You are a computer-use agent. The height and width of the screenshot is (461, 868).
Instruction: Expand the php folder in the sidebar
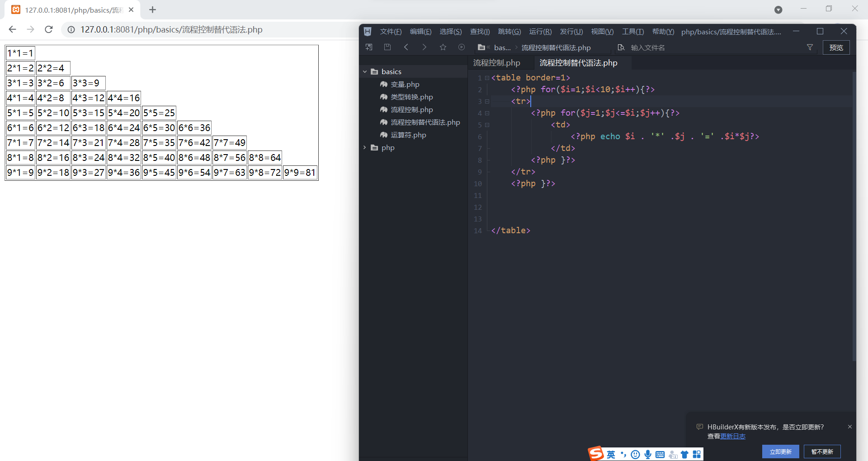tap(365, 147)
